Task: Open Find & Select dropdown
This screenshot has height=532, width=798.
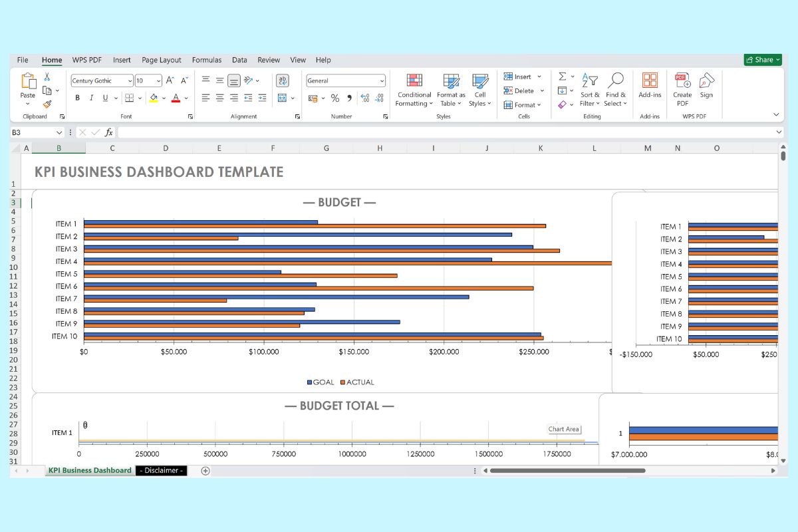Action: [616, 90]
